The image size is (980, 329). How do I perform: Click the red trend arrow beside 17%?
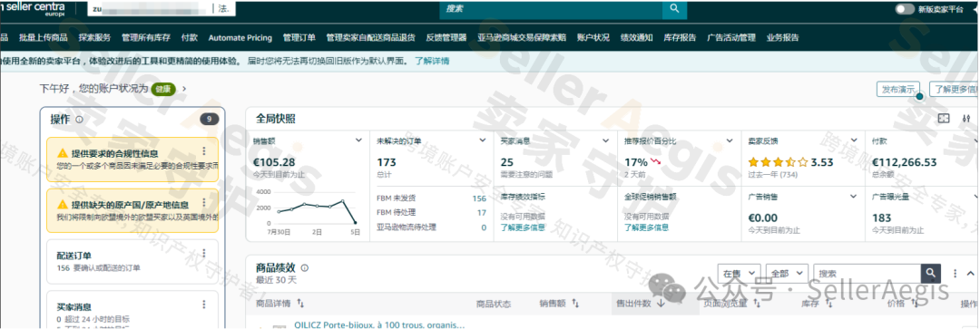click(656, 161)
